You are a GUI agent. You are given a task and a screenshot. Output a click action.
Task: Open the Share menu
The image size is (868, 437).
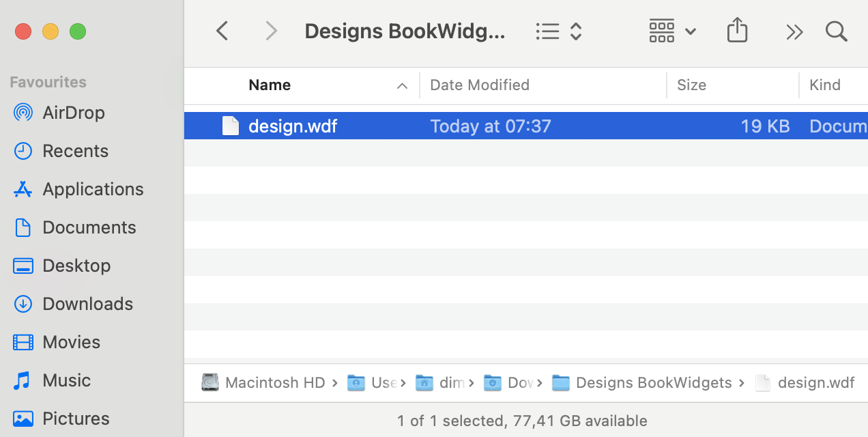(x=737, y=30)
